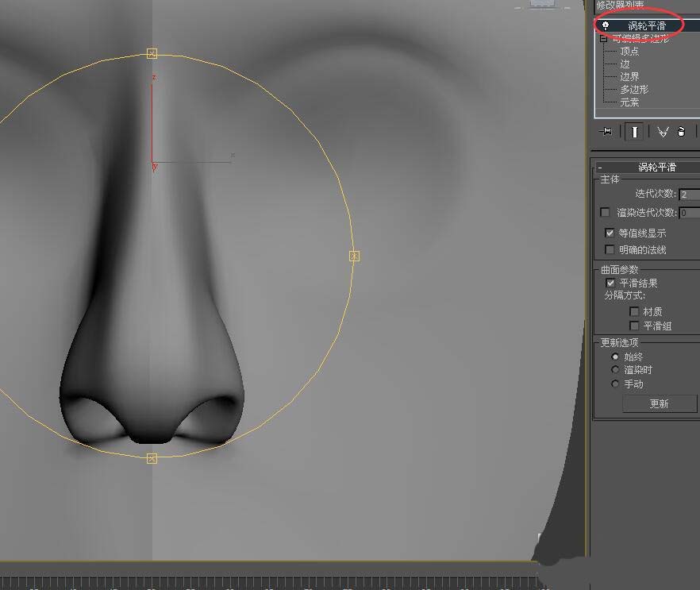Select the 多边形 sub-object level
700x590 pixels.
point(634,89)
